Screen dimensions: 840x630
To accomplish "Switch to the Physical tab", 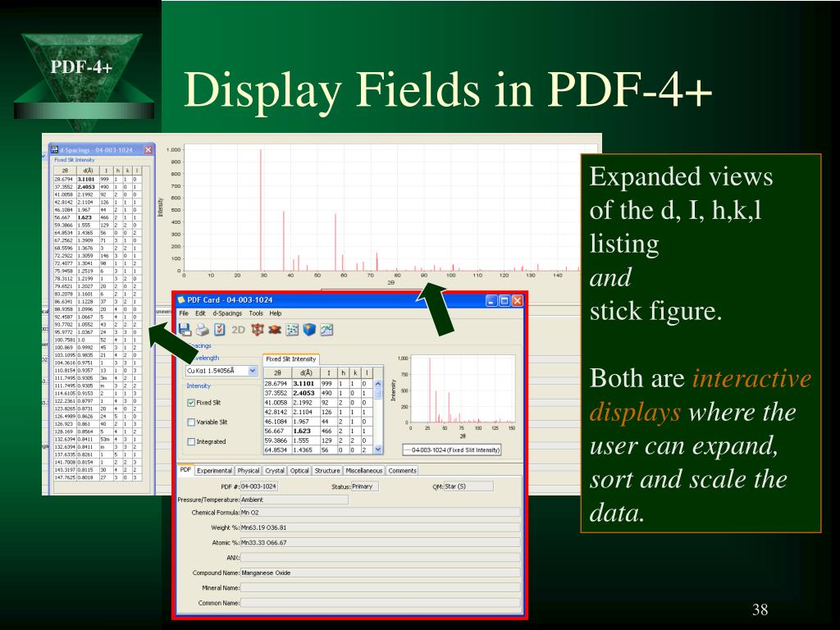I will pos(248,470).
